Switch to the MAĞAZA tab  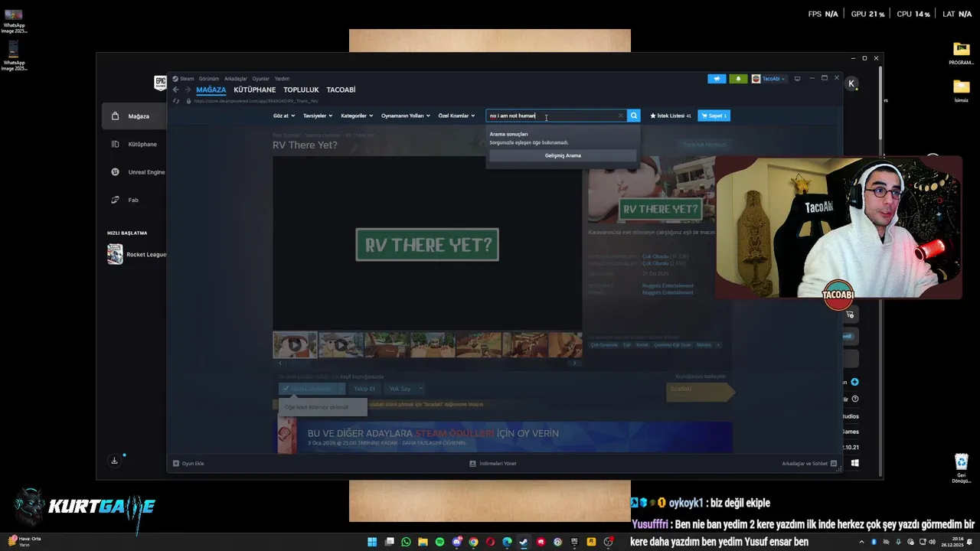coord(211,90)
